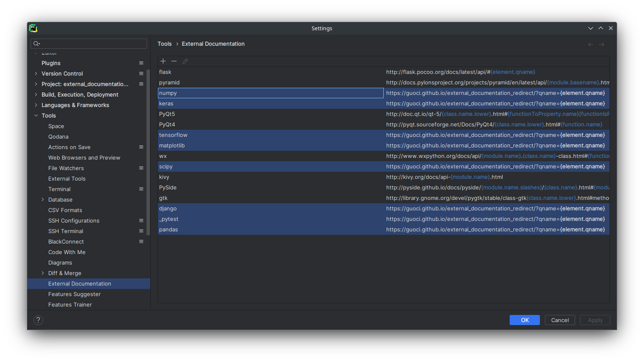Open External Tools settings
644x362 pixels.
click(67, 178)
